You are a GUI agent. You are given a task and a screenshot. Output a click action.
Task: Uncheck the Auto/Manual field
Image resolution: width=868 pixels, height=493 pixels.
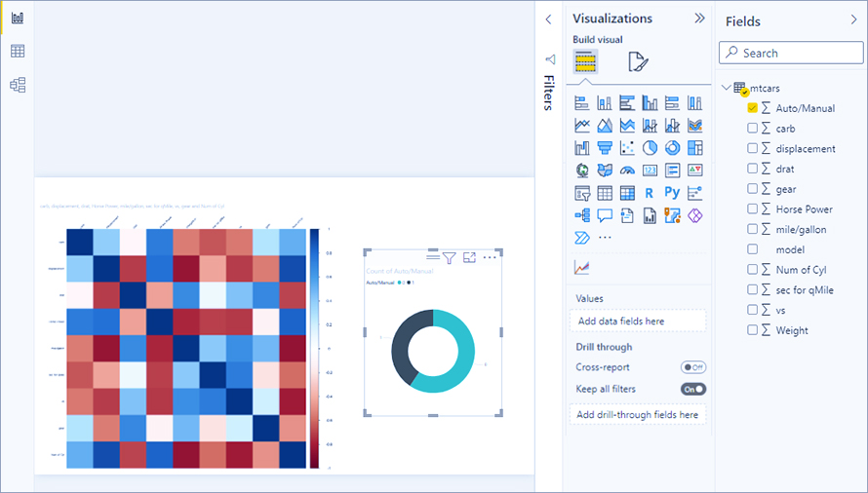[753, 108]
